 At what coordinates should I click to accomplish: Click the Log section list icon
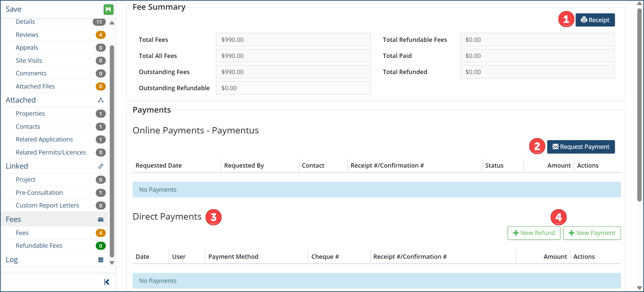(101, 260)
